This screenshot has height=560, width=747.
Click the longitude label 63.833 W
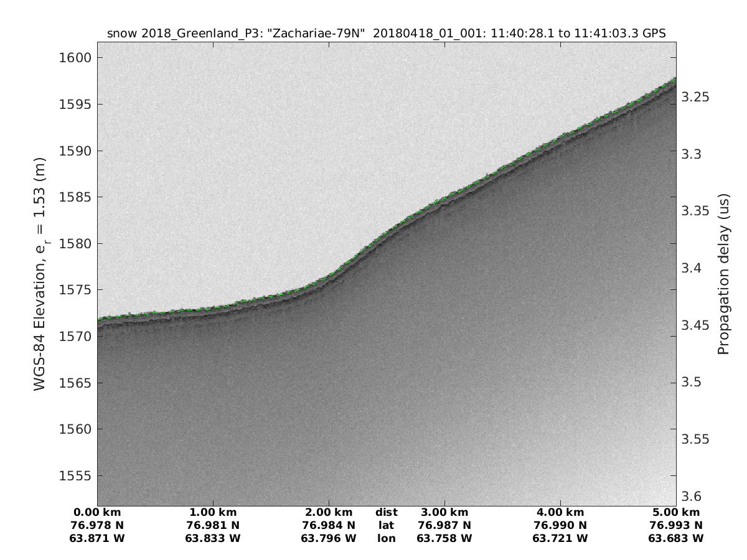[213, 538]
